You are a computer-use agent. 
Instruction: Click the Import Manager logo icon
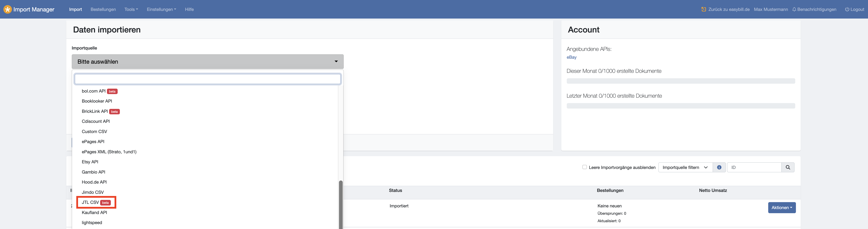[x=7, y=10]
